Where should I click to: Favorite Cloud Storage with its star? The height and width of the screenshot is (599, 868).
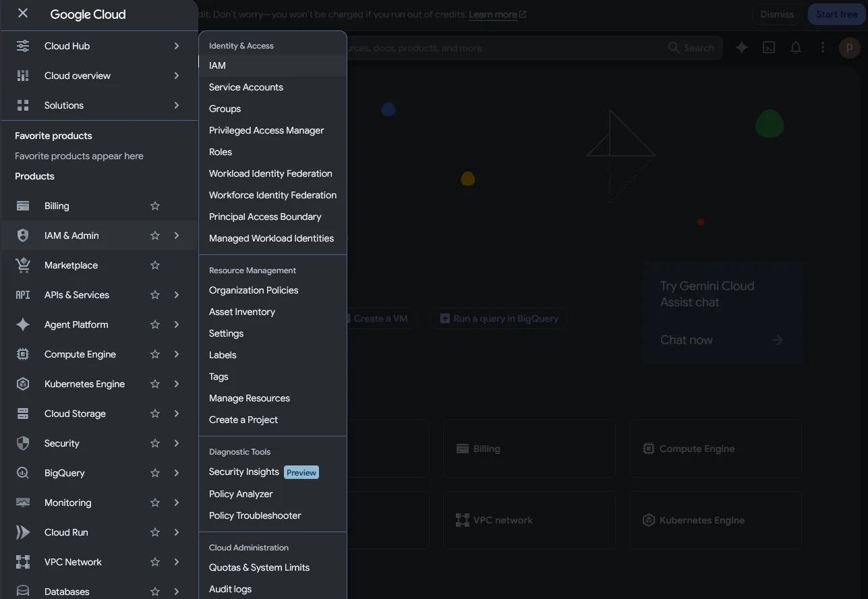[155, 413]
